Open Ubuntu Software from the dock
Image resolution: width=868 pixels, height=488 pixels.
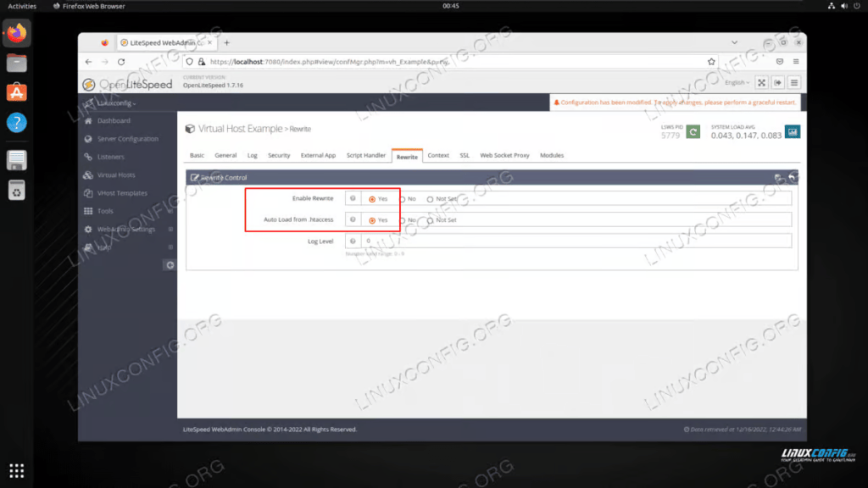[x=17, y=92]
